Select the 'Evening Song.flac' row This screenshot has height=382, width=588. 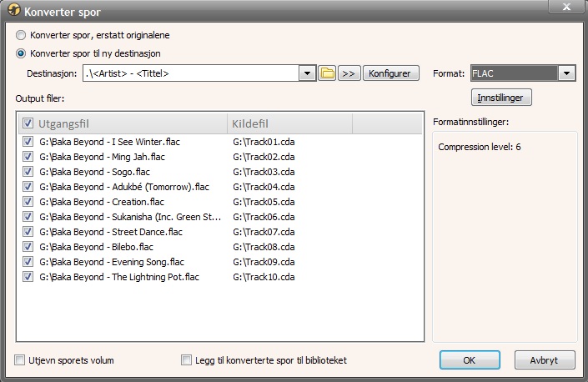[221, 262]
